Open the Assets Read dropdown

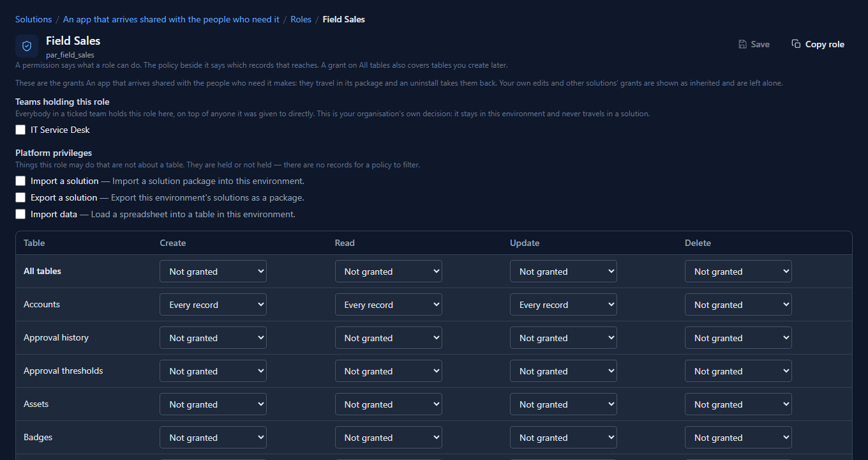point(388,404)
